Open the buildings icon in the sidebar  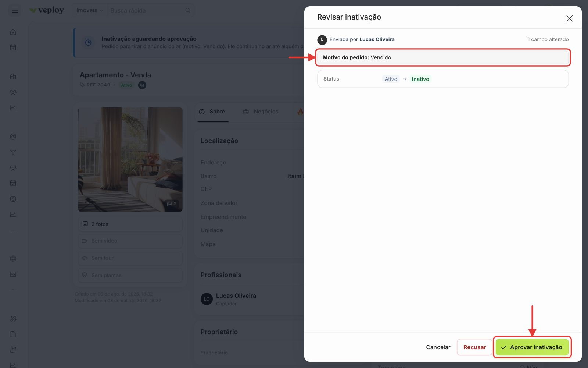pos(13,77)
